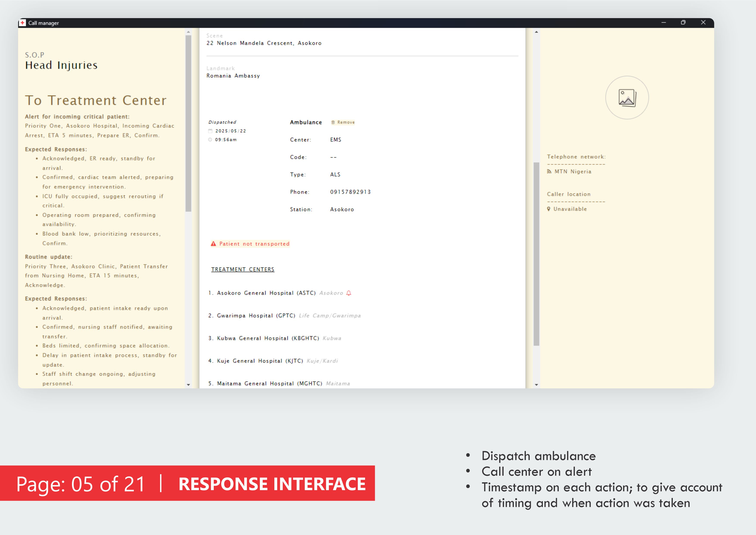
Task: Click the Landmark value Romania Ambassy
Action: click(233, 76)
